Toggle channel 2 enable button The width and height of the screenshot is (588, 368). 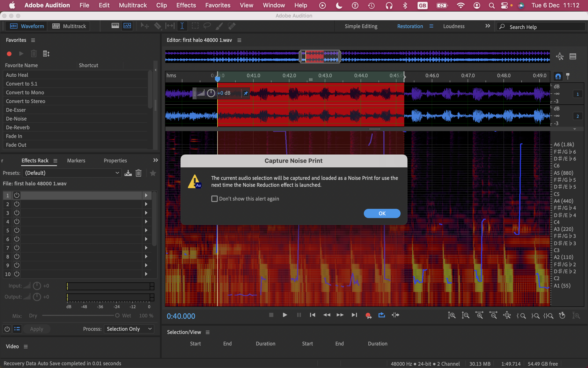click(x=578, y=116)
